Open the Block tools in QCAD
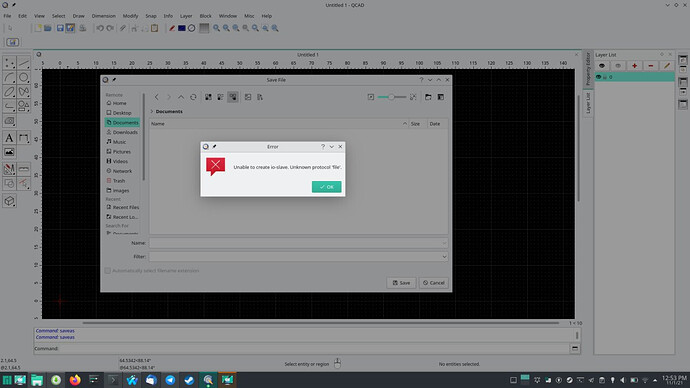The width and height of the screenshot is (690, 388). point(9,183)
